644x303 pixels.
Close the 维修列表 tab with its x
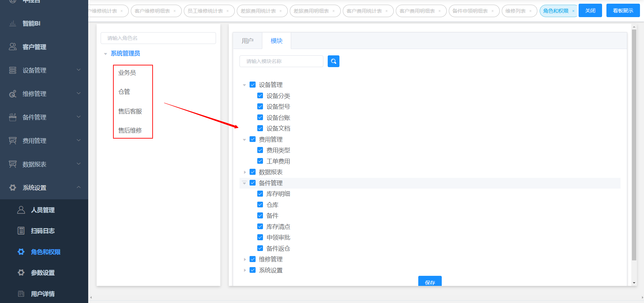(x=530, y=11)
